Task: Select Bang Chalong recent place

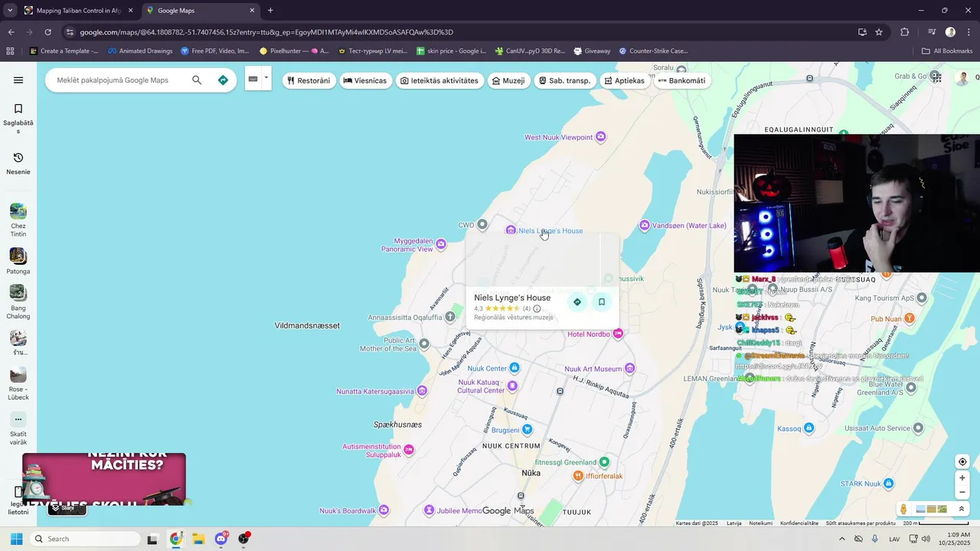Action: (x=18, y=302)
